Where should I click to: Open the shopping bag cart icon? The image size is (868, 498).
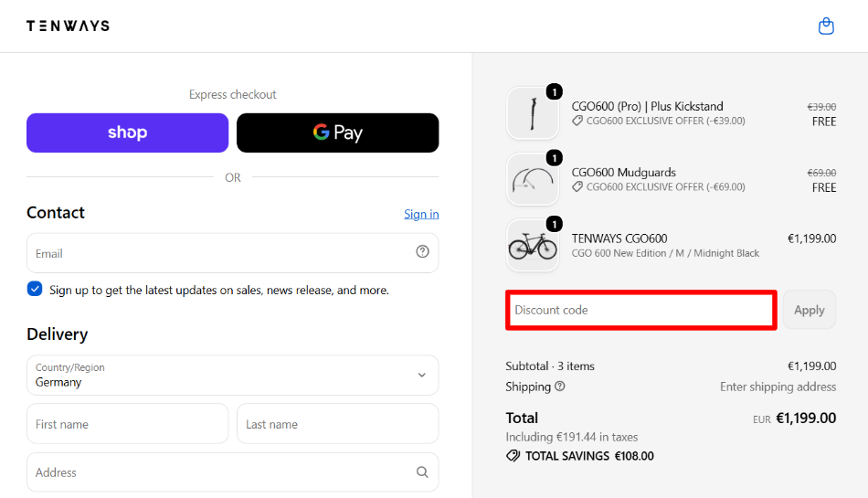826,26
